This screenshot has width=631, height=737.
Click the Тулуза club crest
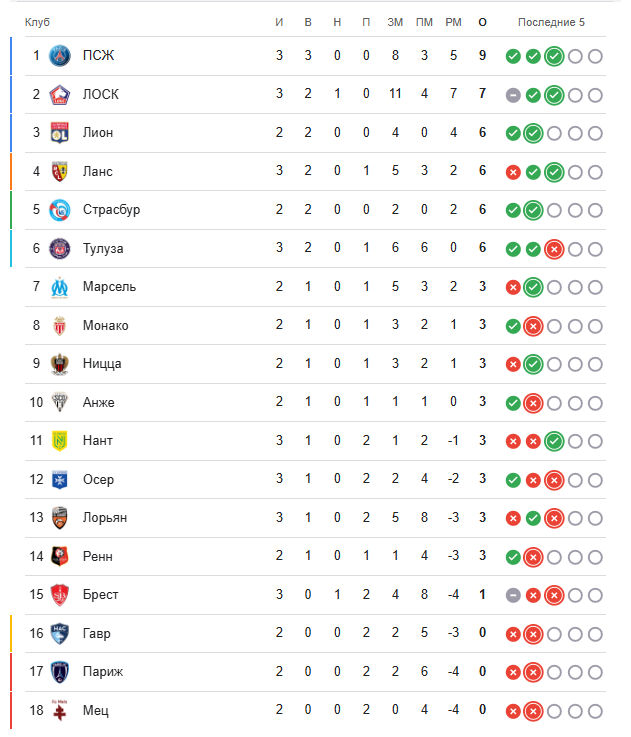pyautogui.click(x=61, y=249)
